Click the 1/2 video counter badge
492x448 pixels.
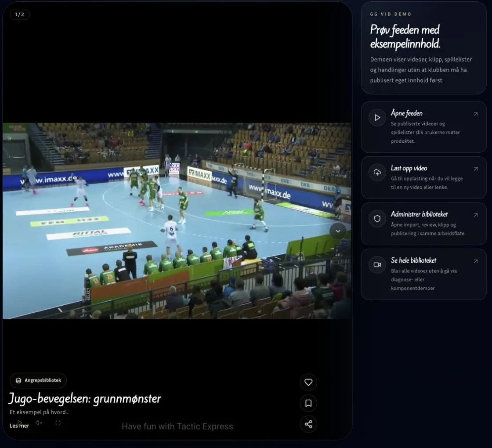(19, 14)
